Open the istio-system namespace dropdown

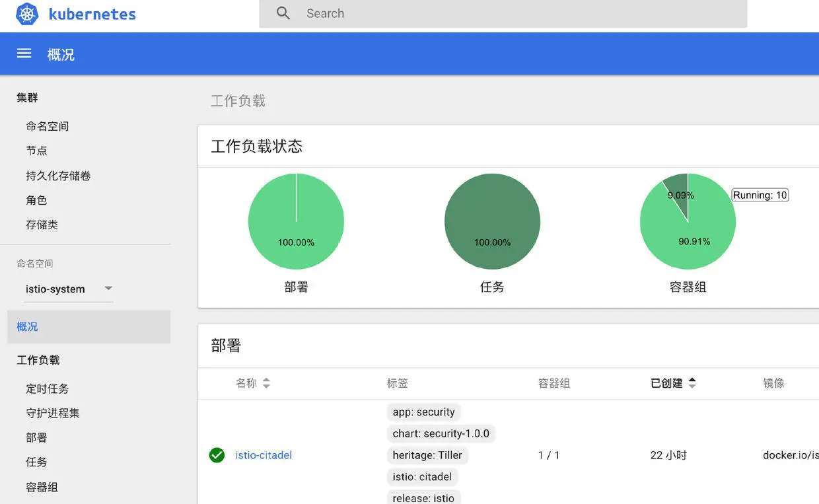69,289
